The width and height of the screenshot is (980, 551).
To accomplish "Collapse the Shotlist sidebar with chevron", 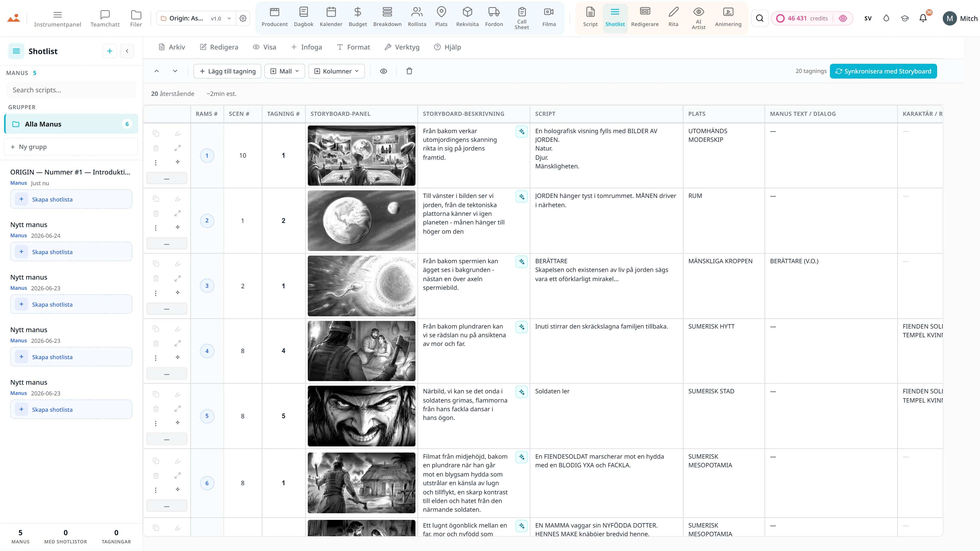I will click(127, 51).
